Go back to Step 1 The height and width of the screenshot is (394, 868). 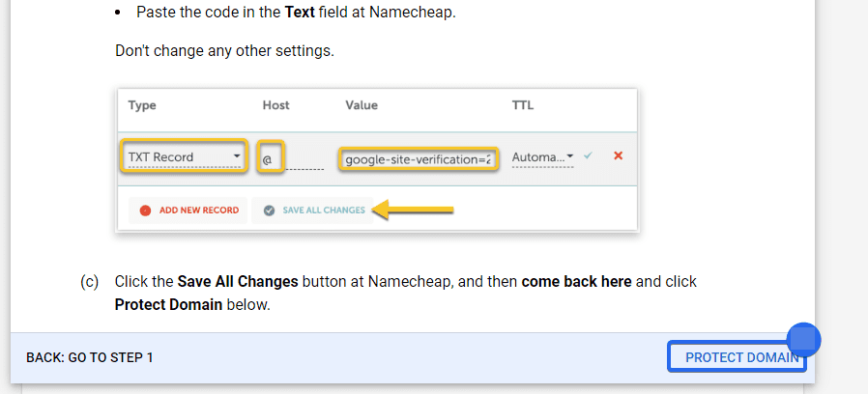pos(90,357)
